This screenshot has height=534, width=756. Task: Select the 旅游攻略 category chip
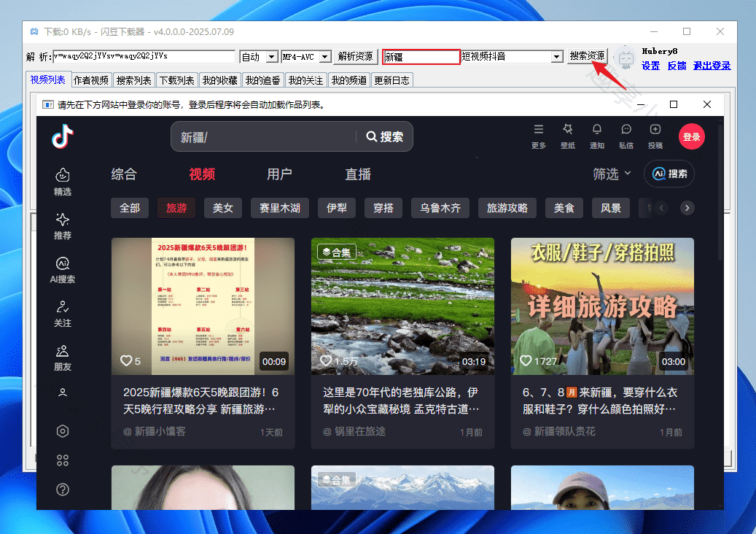pyautogui.click(x=507, y=208)
